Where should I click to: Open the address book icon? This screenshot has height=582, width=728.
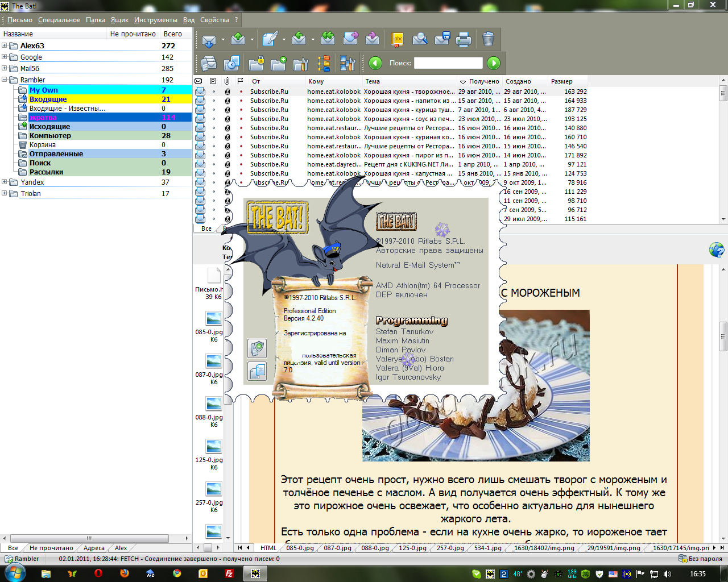click(x=398, y=39)
